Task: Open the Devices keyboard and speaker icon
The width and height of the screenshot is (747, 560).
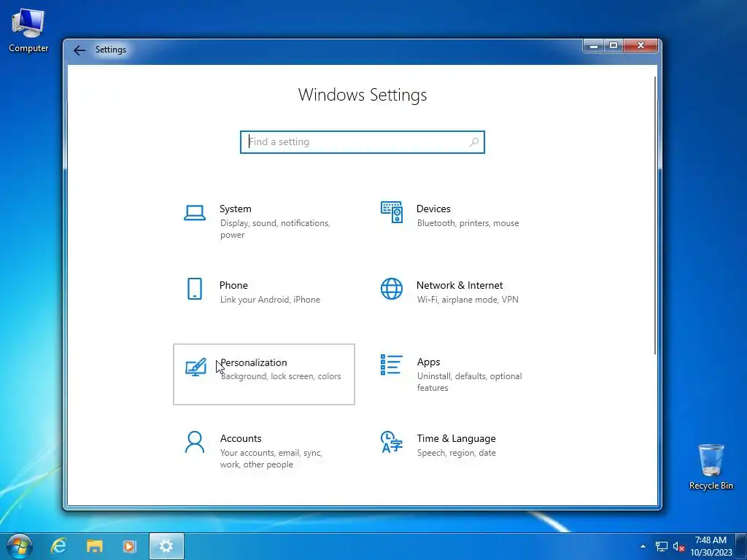Action: click(392, 212)
